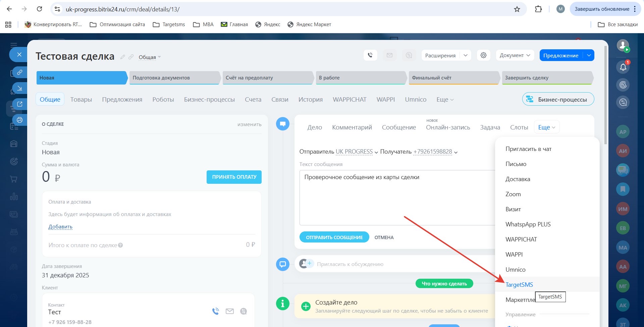Click the help question mark by Итого к оплате
The image size is (644, 327).
point(120,245)
